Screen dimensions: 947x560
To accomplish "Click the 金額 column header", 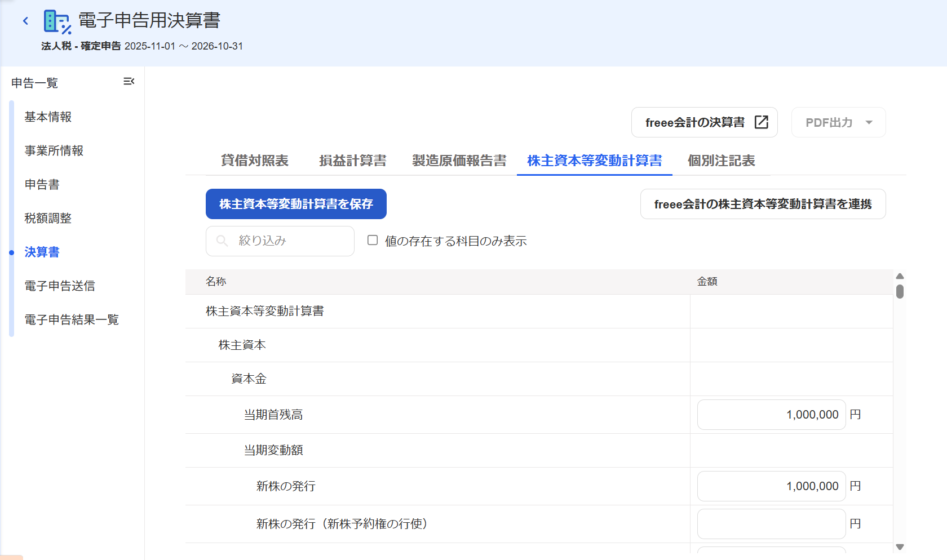I will pyautogui.click(x=707, y=281).
